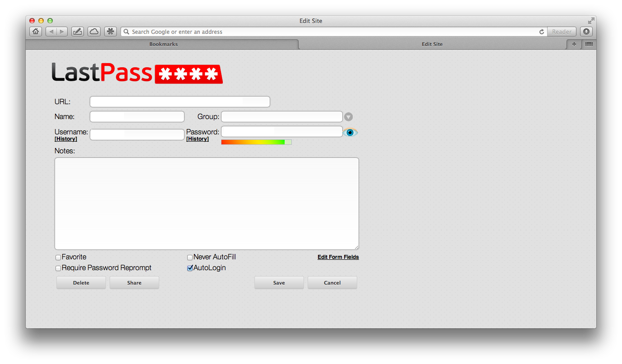The image size is (622, 364).
Task: Click the browser address search bar
Action: [x=334, y=32]
